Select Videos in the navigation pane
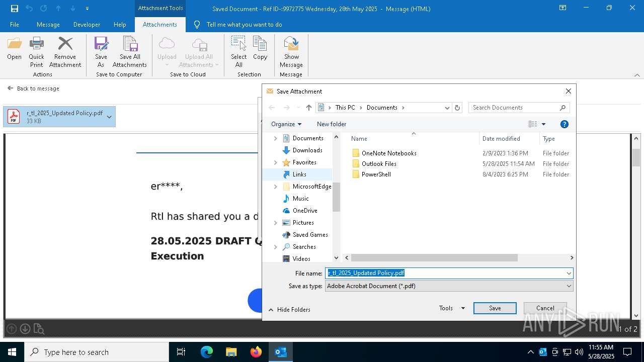Viewport: 644px width, 362px height. coord(301,259)
